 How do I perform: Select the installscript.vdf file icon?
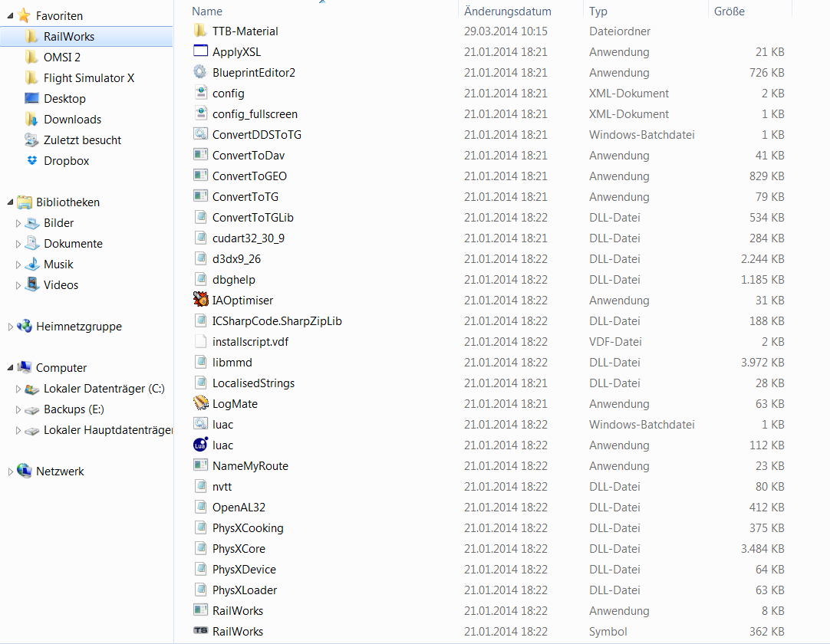coord(200,341)
